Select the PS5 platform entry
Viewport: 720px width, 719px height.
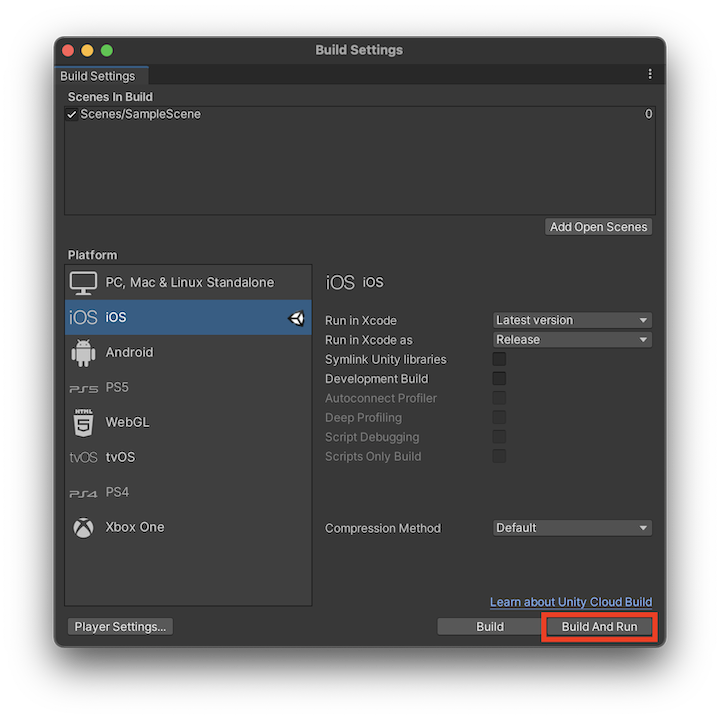click(188, 388)
